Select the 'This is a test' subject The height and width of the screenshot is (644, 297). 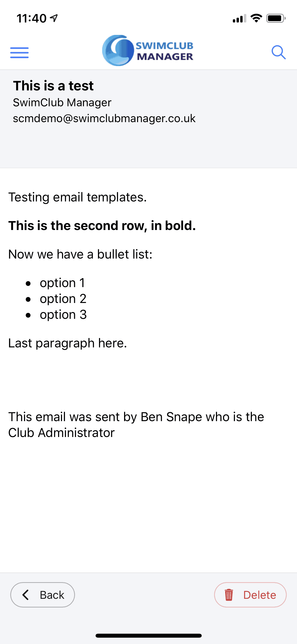[53, 86]
